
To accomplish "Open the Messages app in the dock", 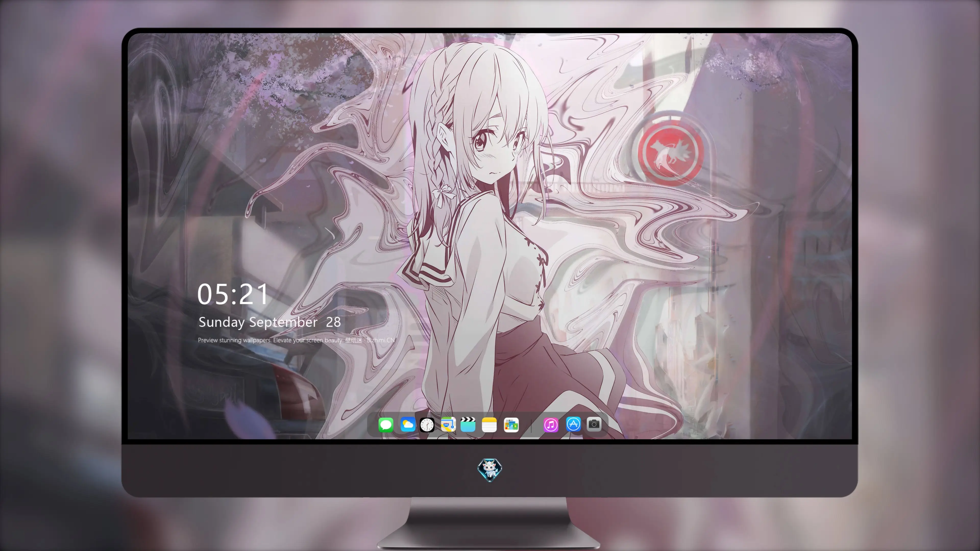I will pos(386,425).
